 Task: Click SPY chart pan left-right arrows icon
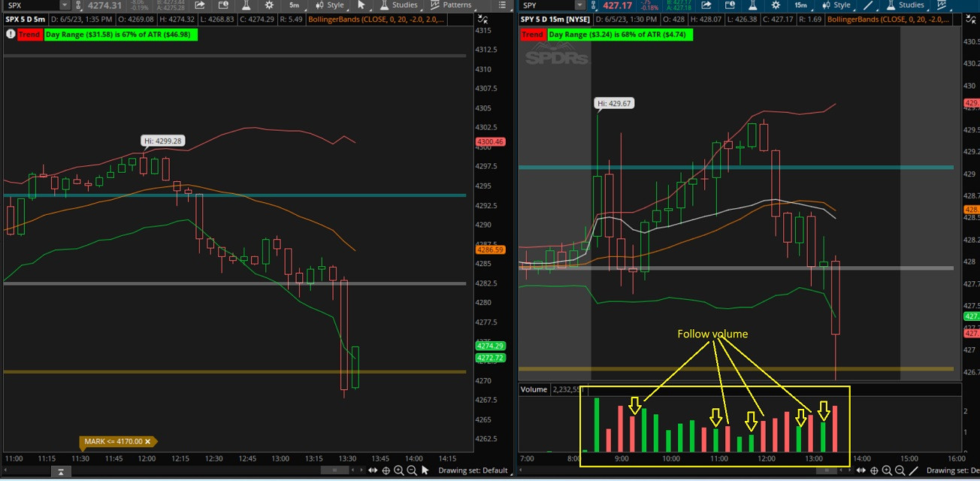[x=861, y=470]
